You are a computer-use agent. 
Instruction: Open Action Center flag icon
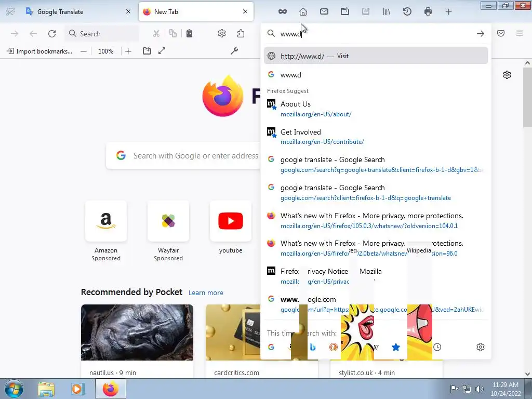point(454,389)
